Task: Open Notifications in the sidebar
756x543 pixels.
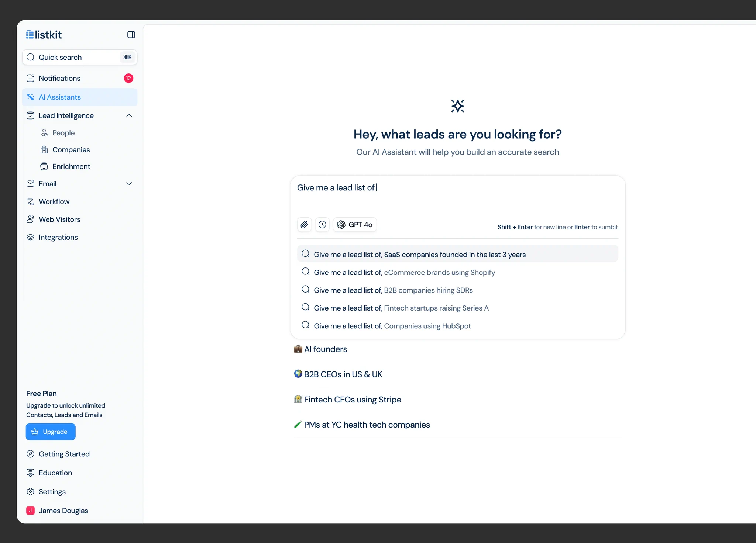Action: coord(80,78)
